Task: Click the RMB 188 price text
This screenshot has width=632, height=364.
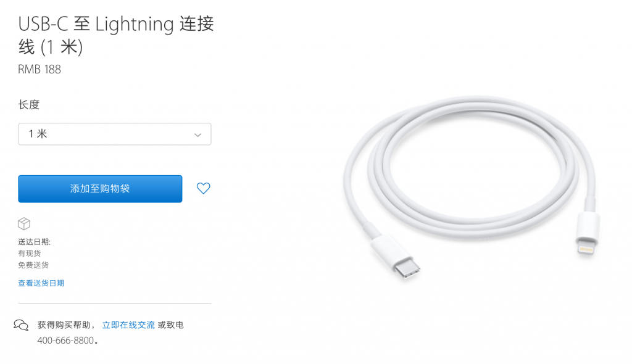Action: [39, 69]
